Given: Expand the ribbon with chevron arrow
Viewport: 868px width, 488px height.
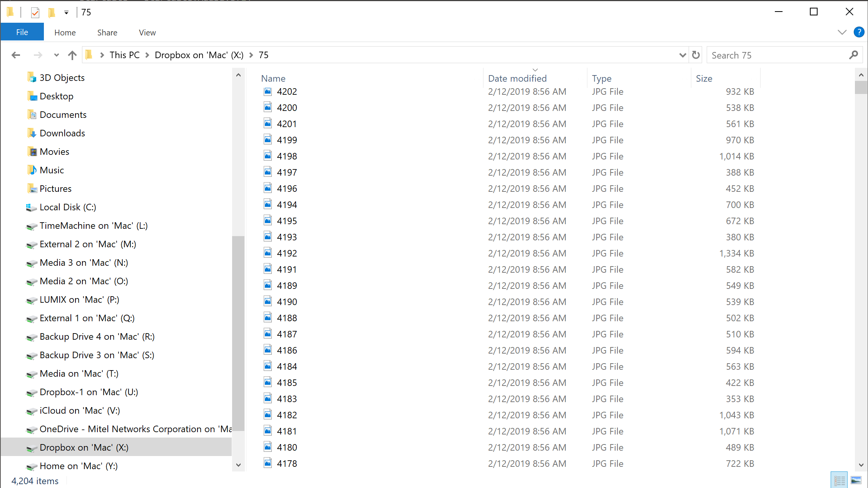Looking at the screenshot, I should pyautogui.click(x=842, y=32).
